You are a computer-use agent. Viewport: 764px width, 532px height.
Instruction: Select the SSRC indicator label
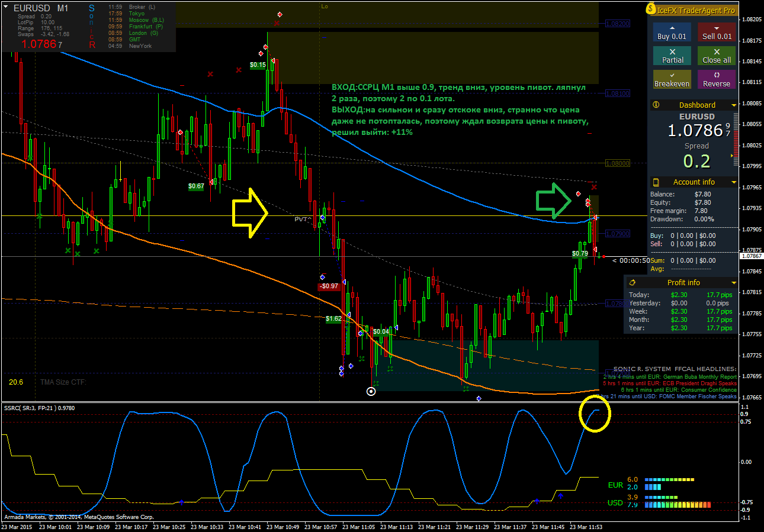click(41, 408)
